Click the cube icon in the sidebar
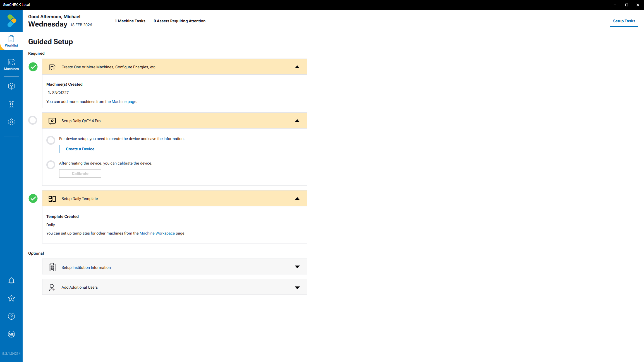Screen dimensions: 644x362 click(x=11, y=86)
